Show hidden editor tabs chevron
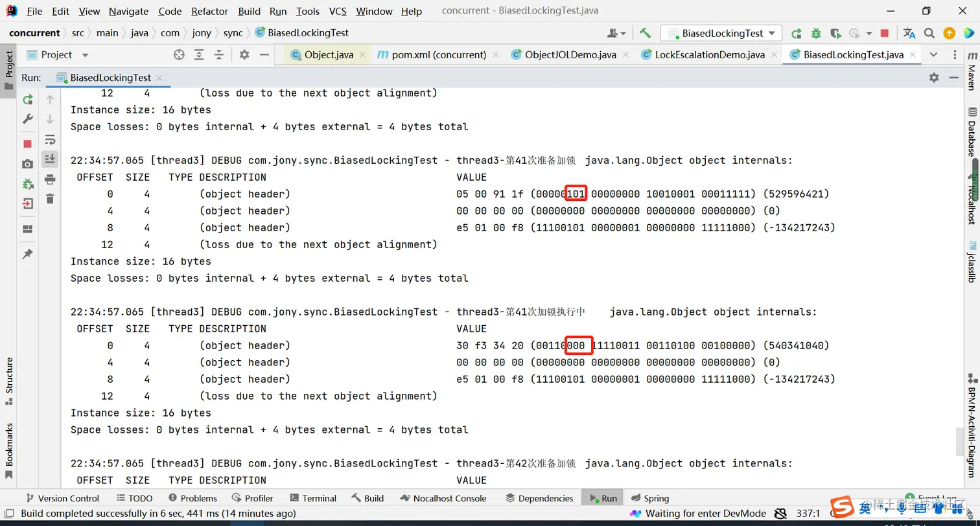 pyautogui.click(x=933, y=55)
